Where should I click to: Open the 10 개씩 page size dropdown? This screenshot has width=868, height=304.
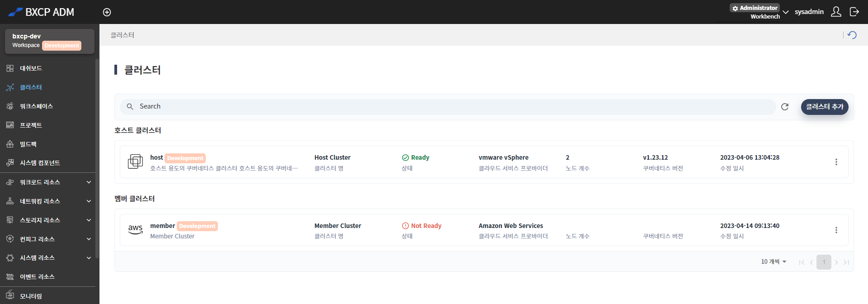774,261
